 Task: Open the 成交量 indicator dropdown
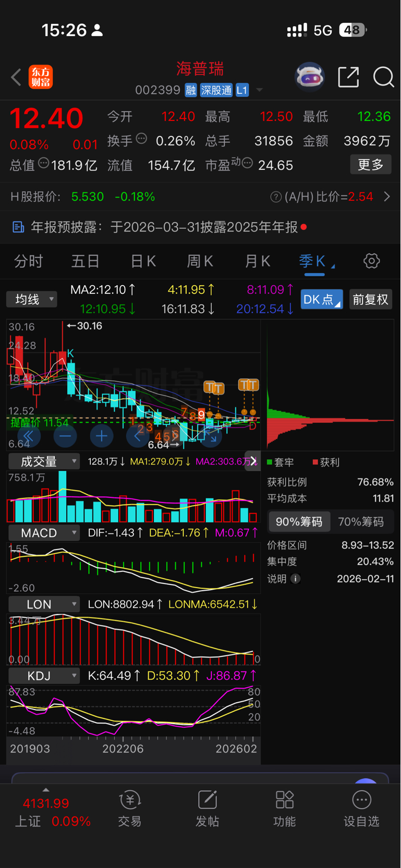(x=44, y=461)
